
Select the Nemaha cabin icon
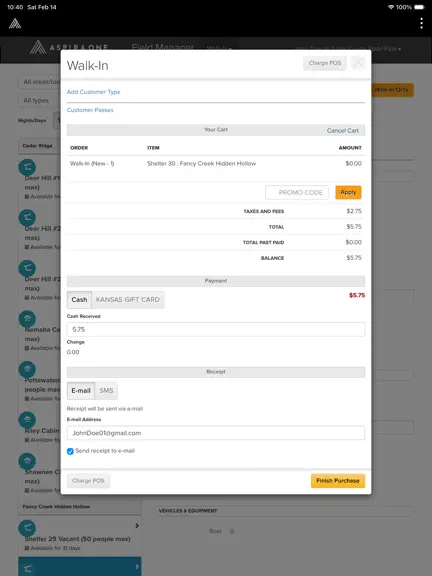click(x=27, y=319)
